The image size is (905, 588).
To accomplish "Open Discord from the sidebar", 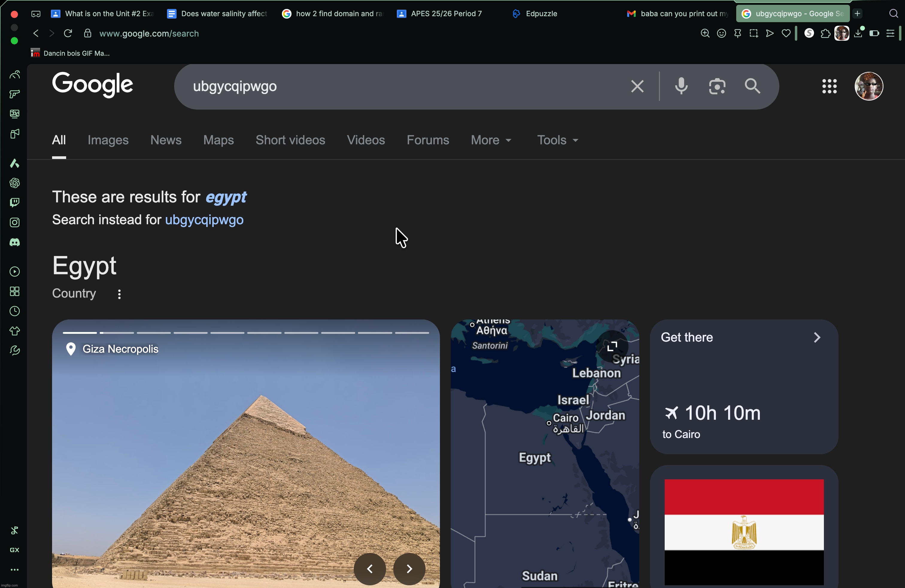I will (14, 242).
